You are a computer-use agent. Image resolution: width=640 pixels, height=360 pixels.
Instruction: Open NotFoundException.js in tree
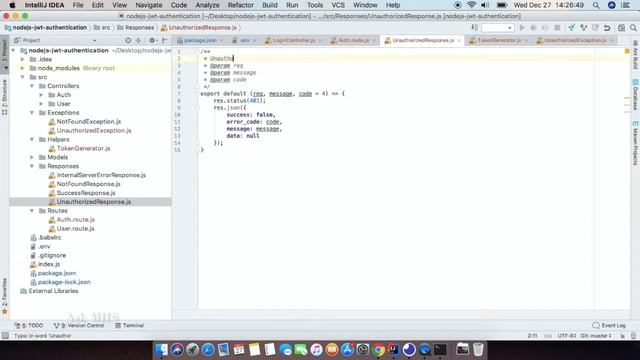(x=89, y=122)
